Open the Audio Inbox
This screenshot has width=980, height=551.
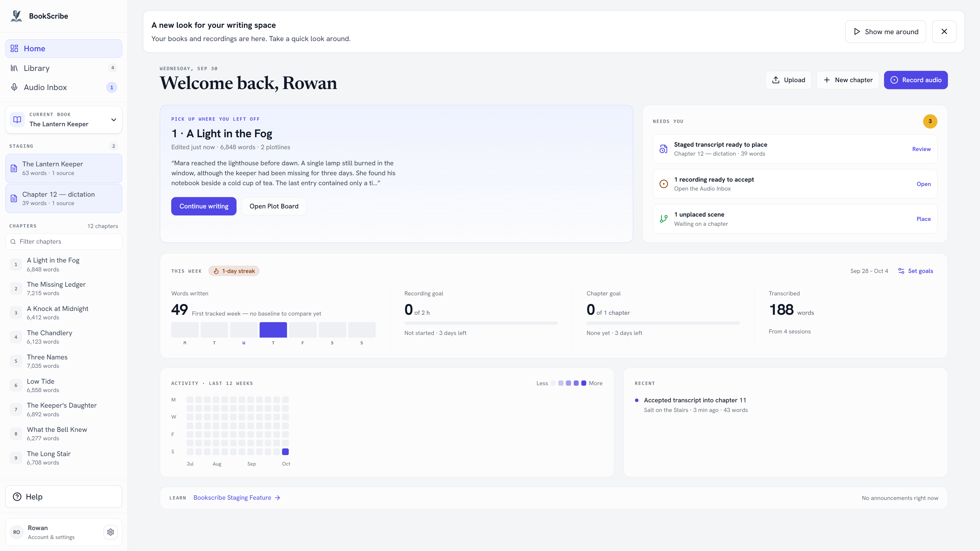coord(64,87)
